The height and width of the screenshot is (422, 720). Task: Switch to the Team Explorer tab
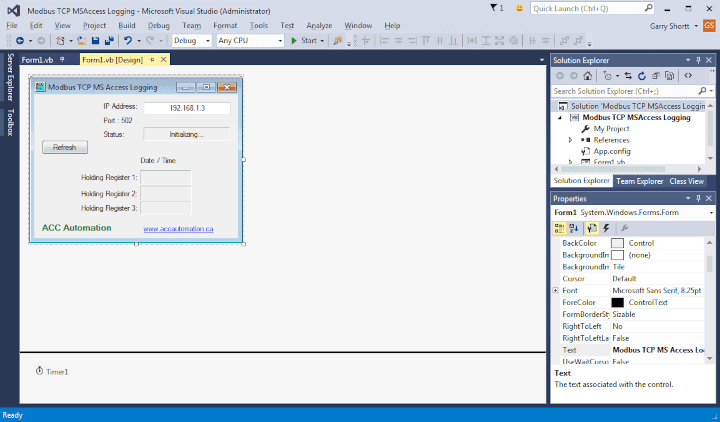tap(640, 181)
